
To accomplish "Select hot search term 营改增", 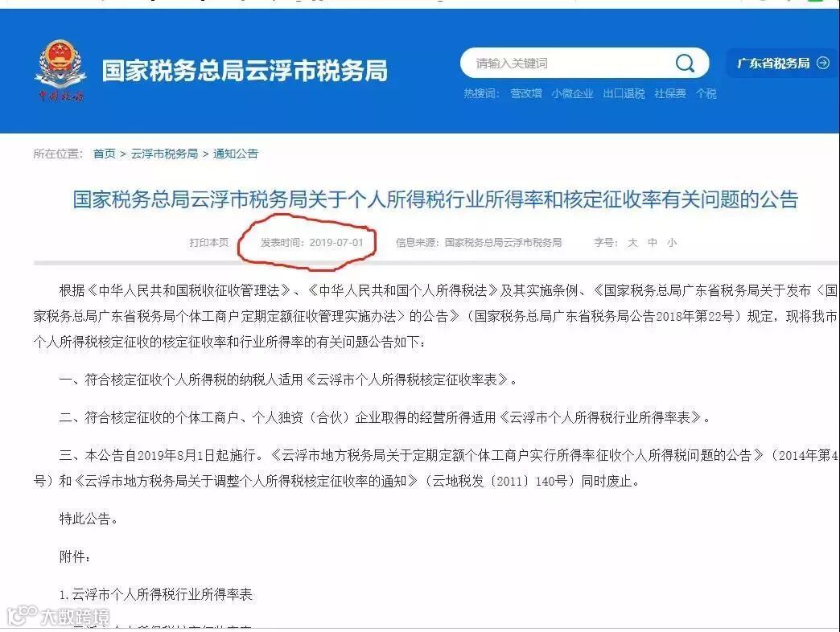I will click(525, 93).
